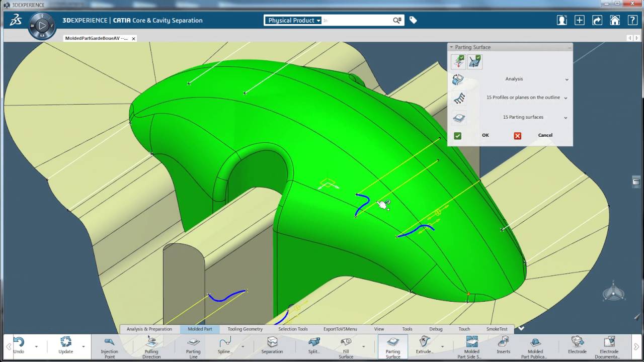
Task: Switch to Tools tab
Action: [407, 329]
